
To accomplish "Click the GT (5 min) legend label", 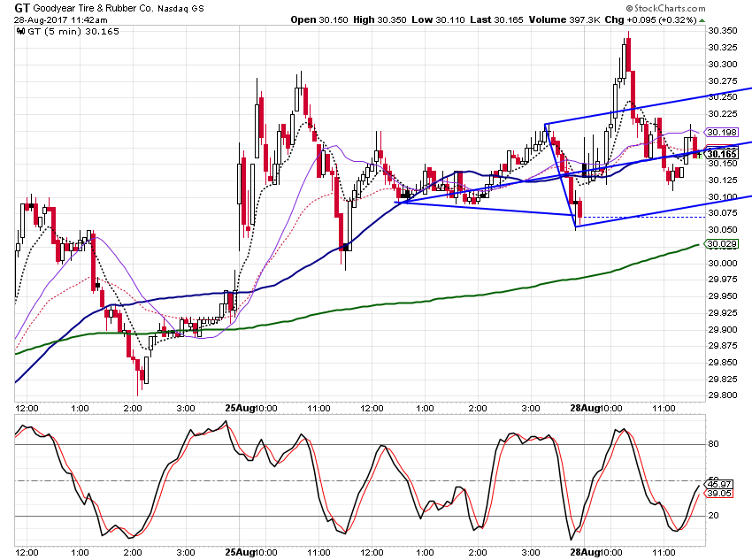I will point(73,32).
